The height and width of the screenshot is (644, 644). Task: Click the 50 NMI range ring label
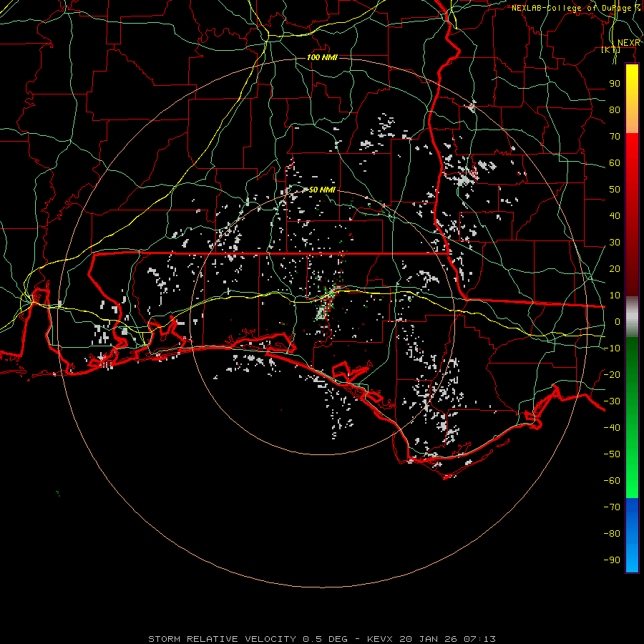[x=322, y=190]
